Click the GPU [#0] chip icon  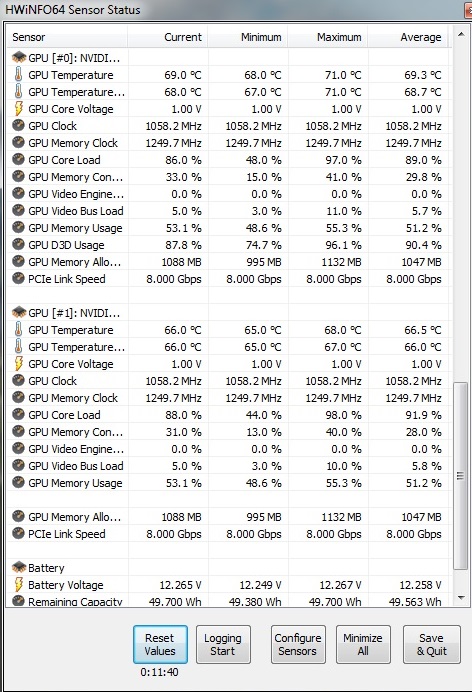(x=19, y=58)
